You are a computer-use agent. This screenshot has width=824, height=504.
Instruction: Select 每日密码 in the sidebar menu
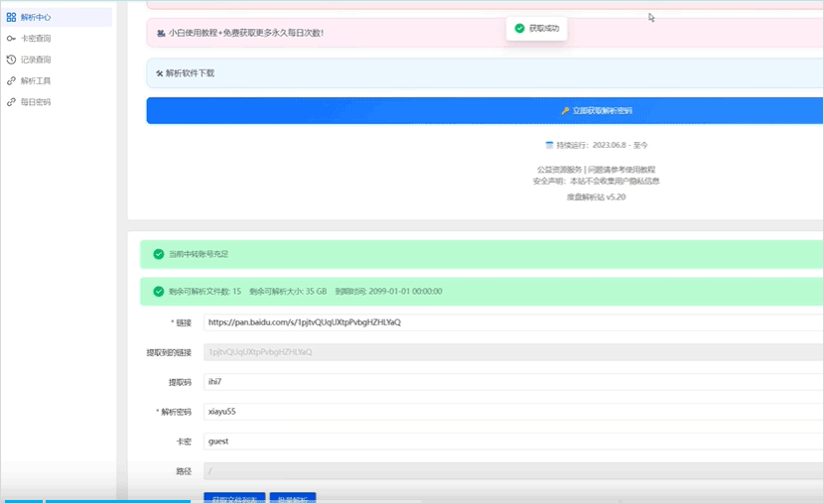[x=36, y=102]
